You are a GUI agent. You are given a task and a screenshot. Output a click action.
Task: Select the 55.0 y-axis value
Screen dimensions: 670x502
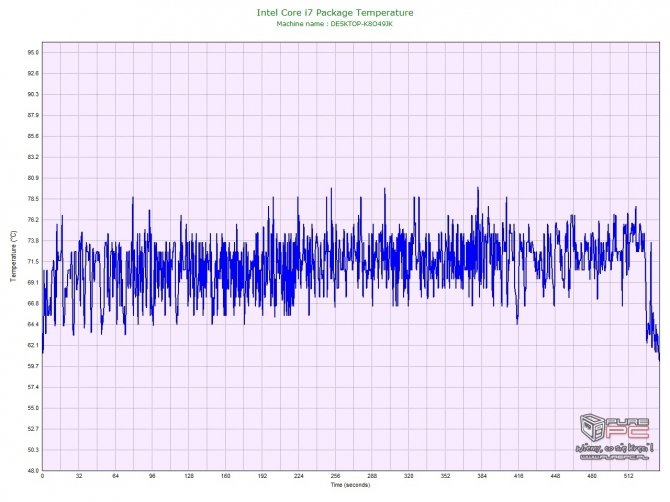click(x=33, y=408)
